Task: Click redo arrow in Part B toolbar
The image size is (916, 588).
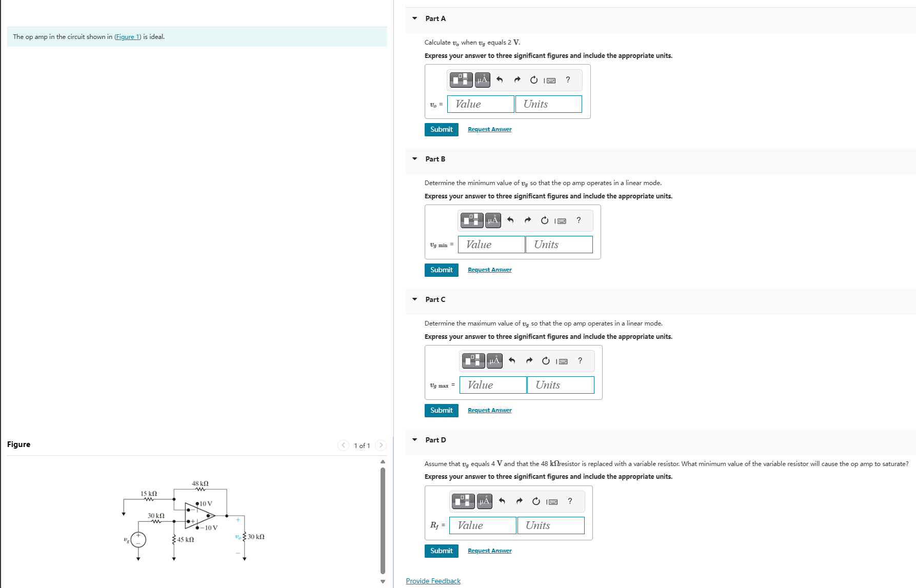Action: point(528,220)
